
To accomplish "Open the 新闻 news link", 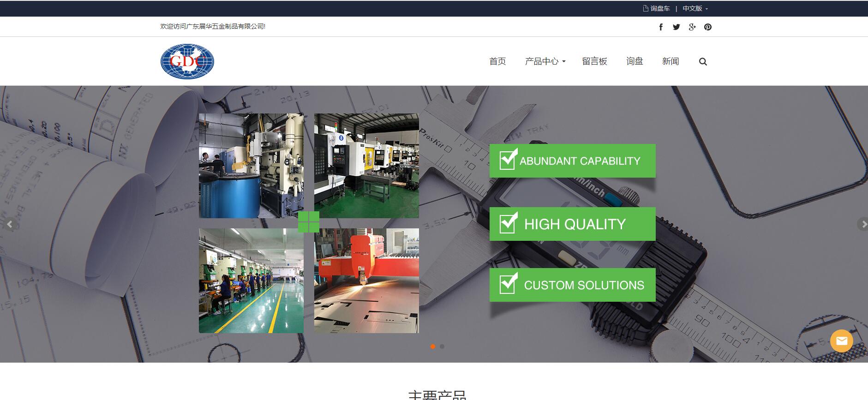I will pyautogui.click(x=670, y=61).
